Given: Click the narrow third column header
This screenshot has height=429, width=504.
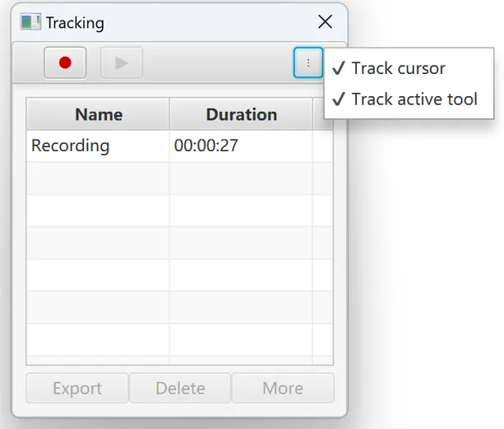Looking at the screenshot, I should coord(323,114).
